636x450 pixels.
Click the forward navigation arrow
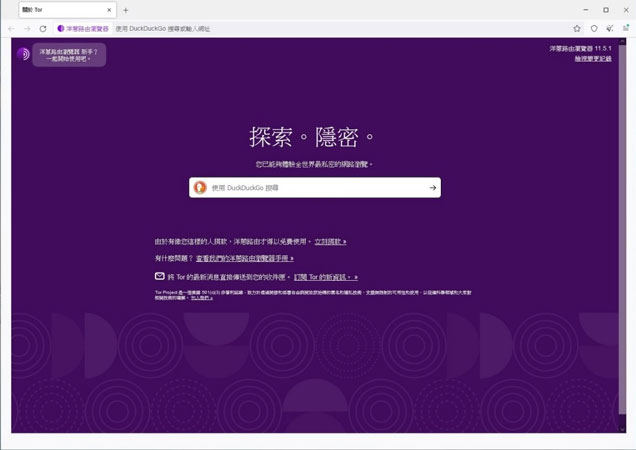27,29
